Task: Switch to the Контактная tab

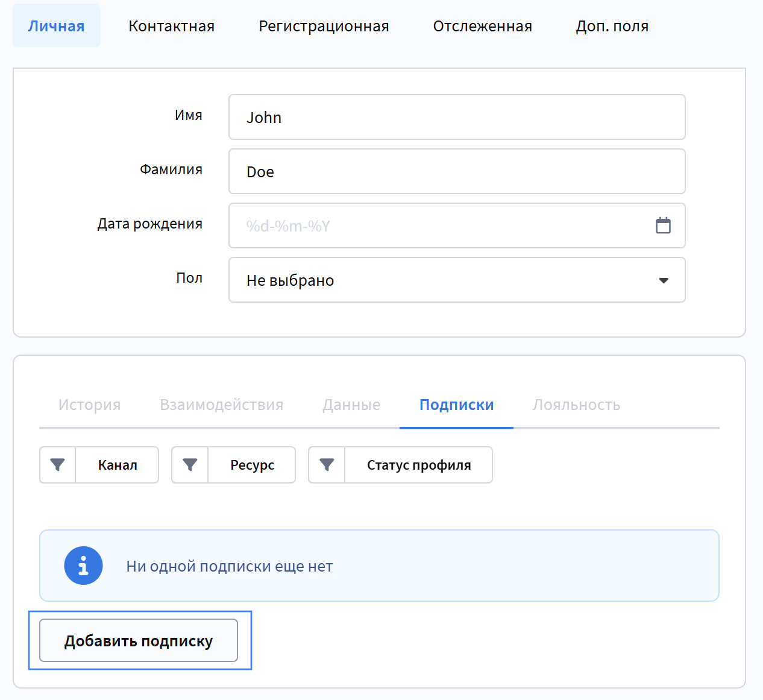Action: (171, 26)
